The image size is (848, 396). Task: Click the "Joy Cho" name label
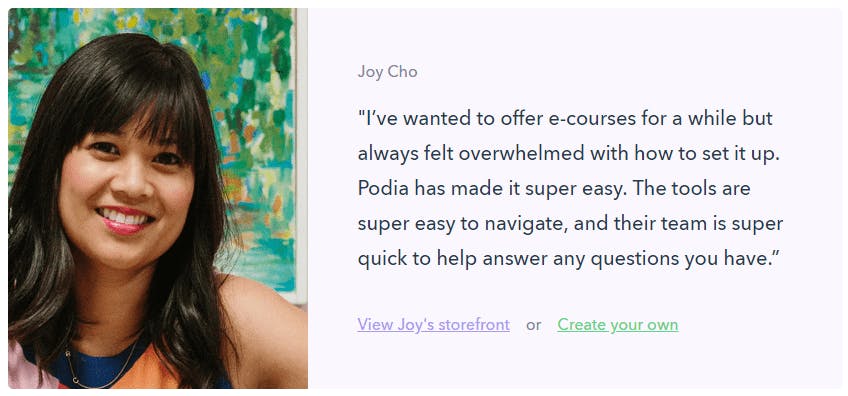(387, 72)
